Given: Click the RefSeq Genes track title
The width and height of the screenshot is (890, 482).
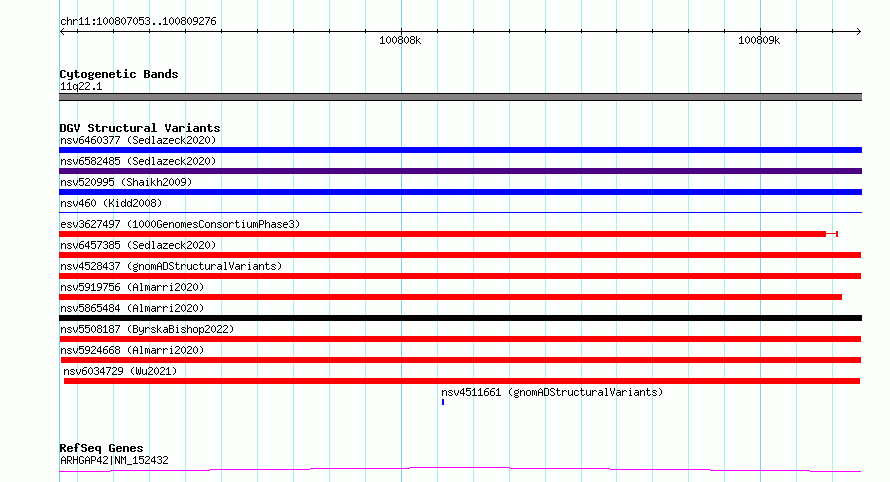Looking at the screenshot, I should coord(101,449).
